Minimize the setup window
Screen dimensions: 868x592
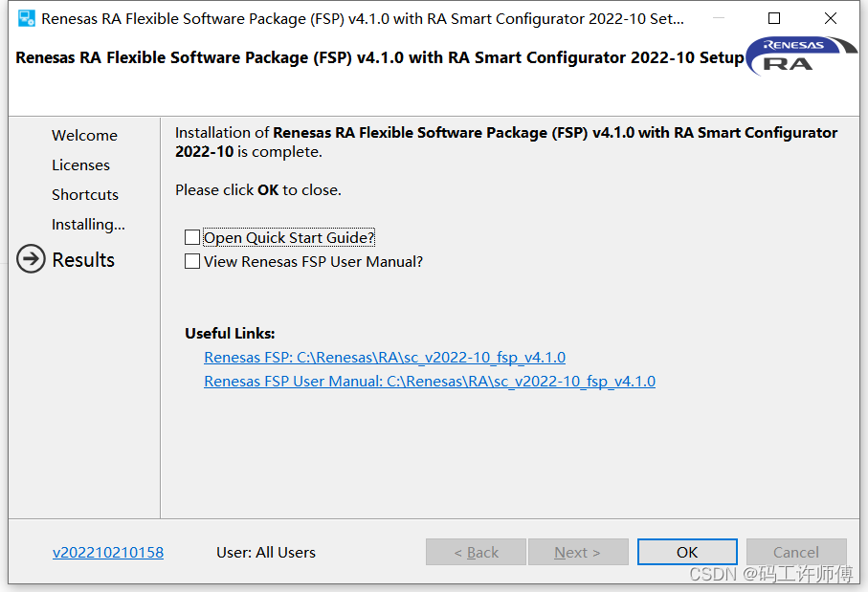(x=719, y=18)
